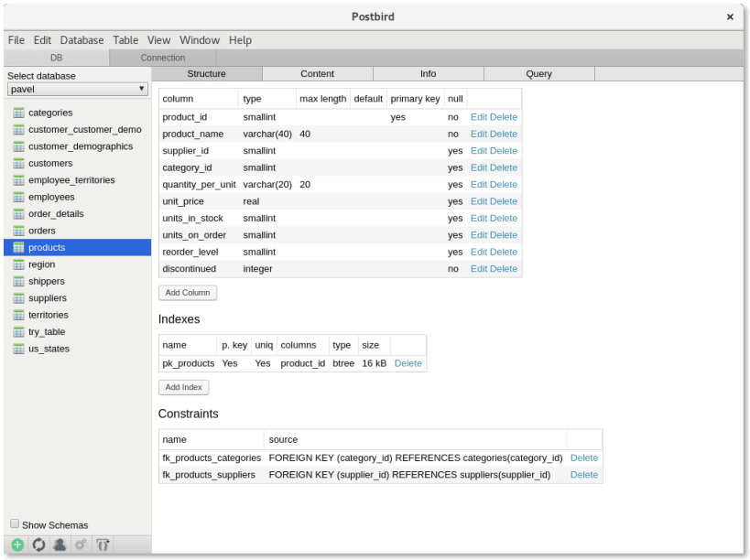The image size is (750, 560).
Task: Click the pk_products index name cell
Action: 188,363
